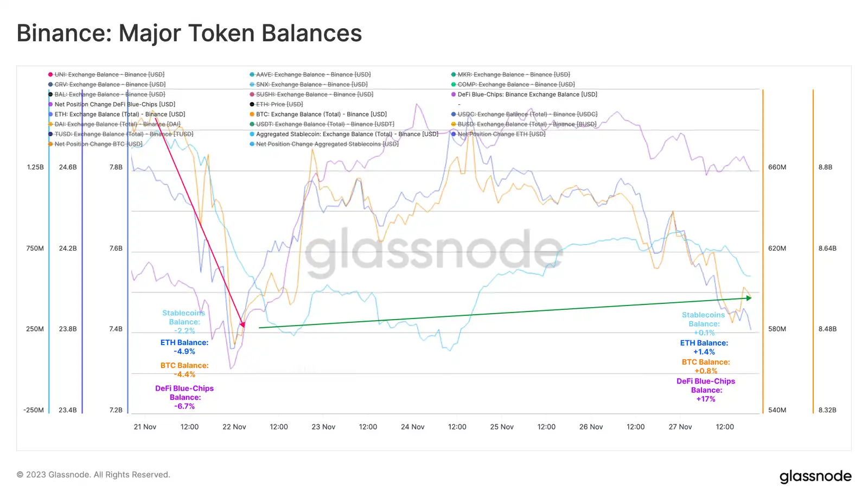Enable the USDT Exchange Balance (Total) series
This screenshot has height=503, width=868.
324,124
